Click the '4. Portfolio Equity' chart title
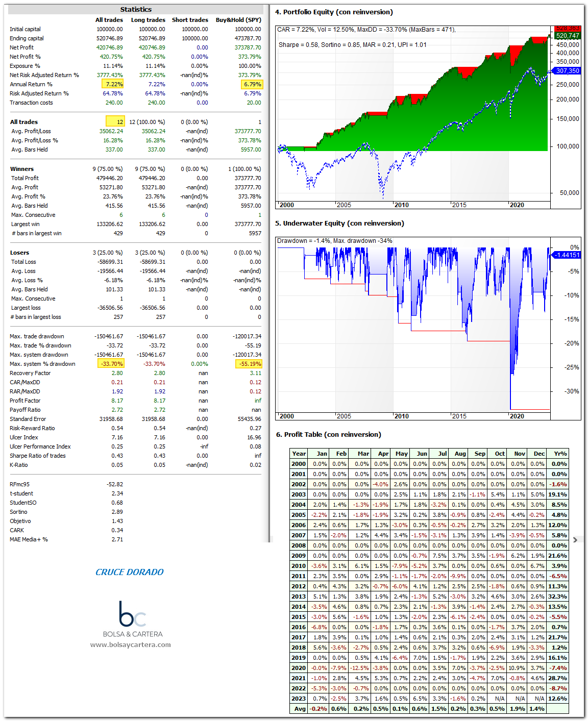Image resolution: width=588 pixels, height=721 pixels. (x=334, y=12)
